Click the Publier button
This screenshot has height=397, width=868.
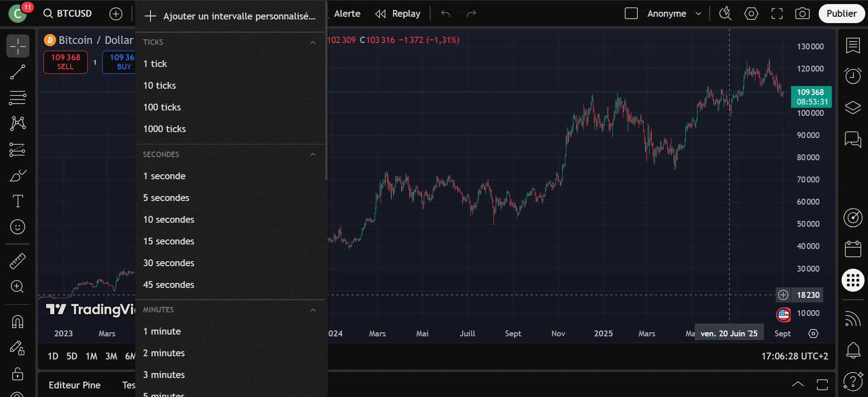(x=841, y=14)
